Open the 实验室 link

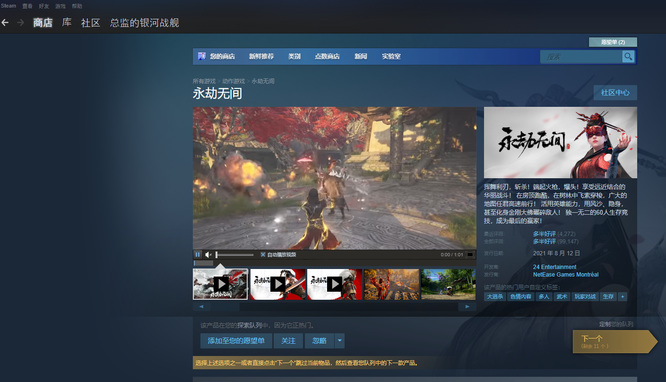[x=391, y=56]
